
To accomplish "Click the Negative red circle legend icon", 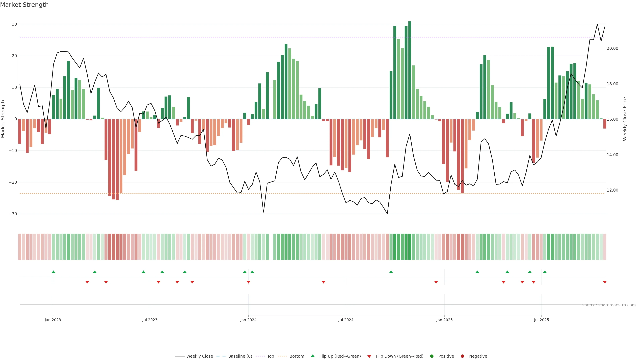I will tap(462, 356).
